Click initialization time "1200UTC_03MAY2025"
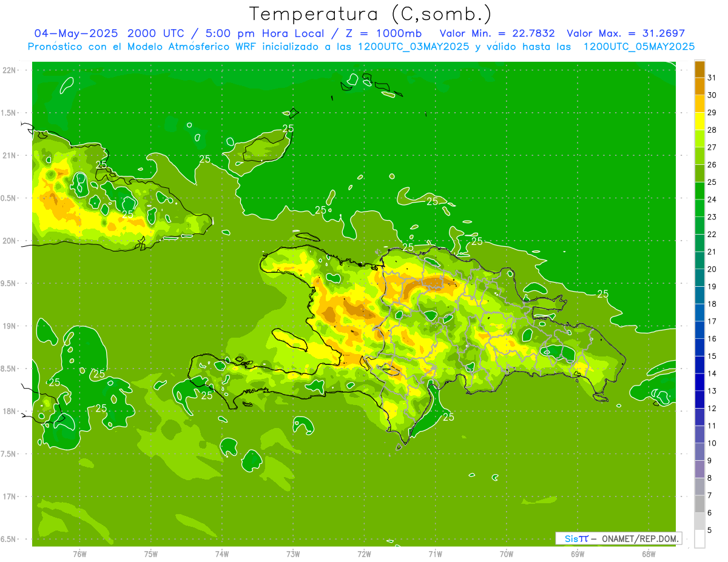 (x=414, y=47)
